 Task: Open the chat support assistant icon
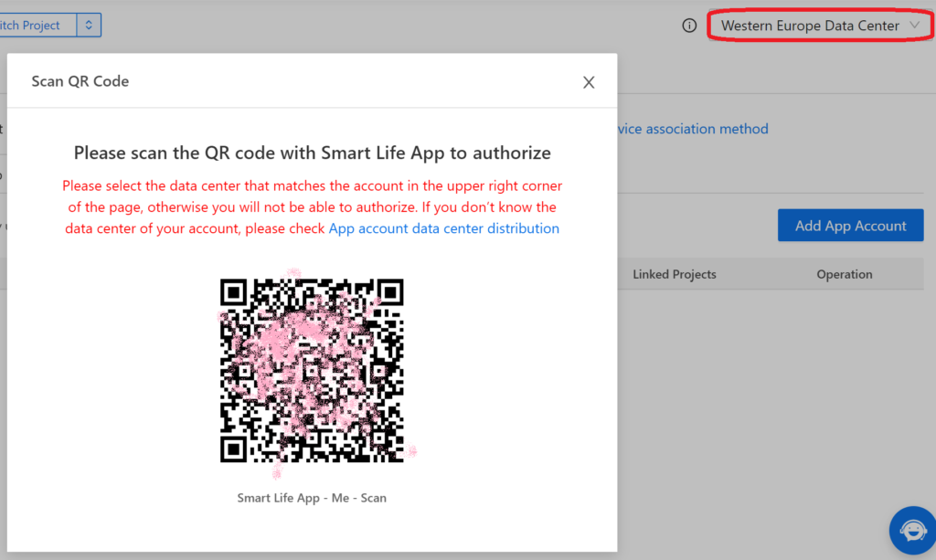911,530
